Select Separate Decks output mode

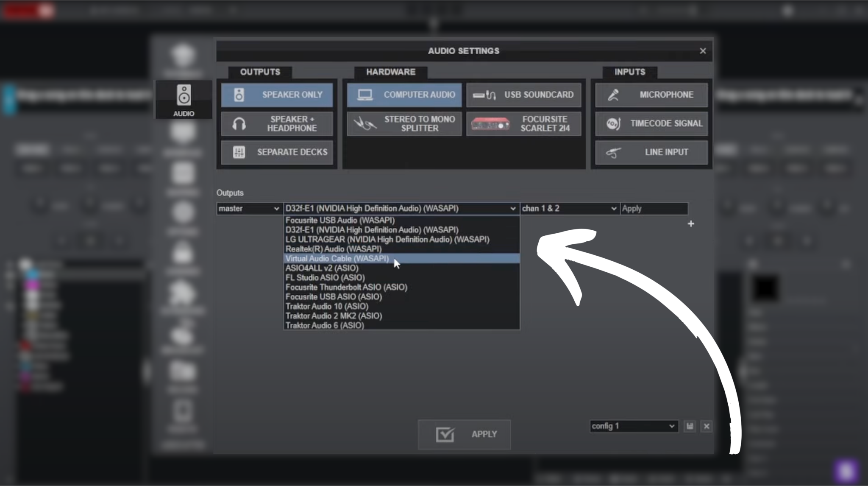(277, 152)
